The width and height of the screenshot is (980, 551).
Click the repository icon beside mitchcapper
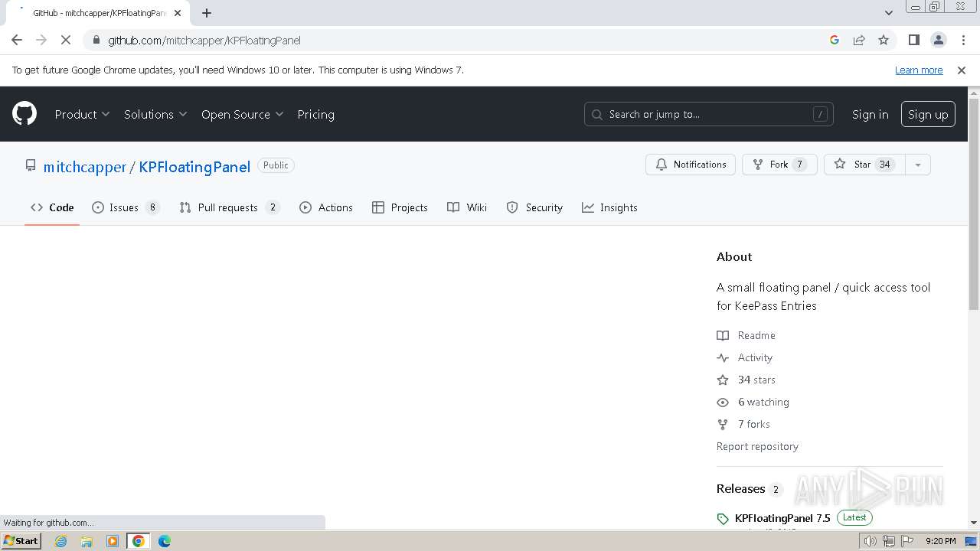pyautogui.click(x=31, y=165)
